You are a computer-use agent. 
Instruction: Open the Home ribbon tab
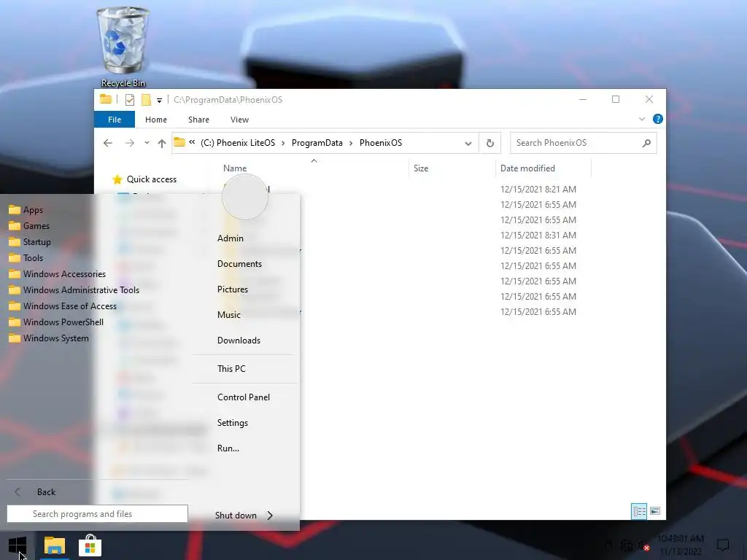click(156, 120)
